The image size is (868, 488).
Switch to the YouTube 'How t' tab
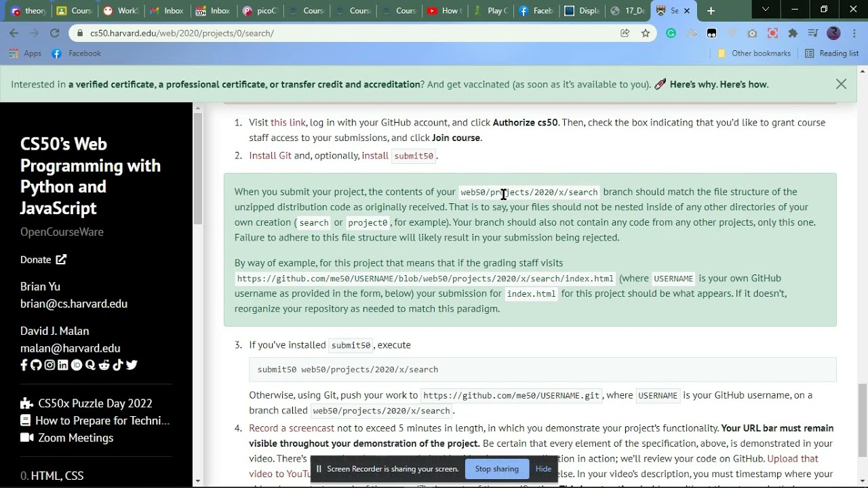443,11
